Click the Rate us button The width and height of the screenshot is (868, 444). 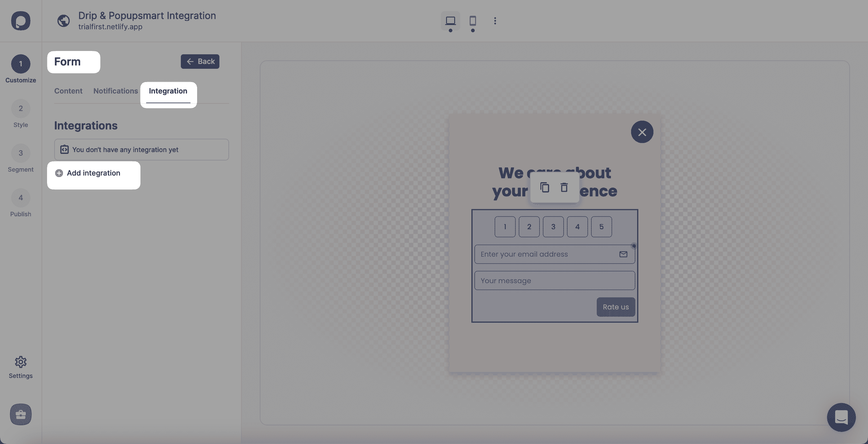click(616, 306)
